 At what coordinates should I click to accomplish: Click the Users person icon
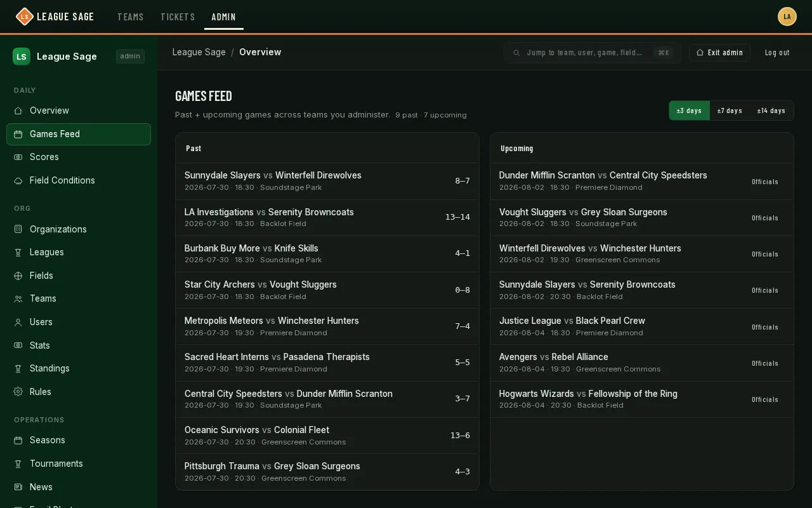18,322
